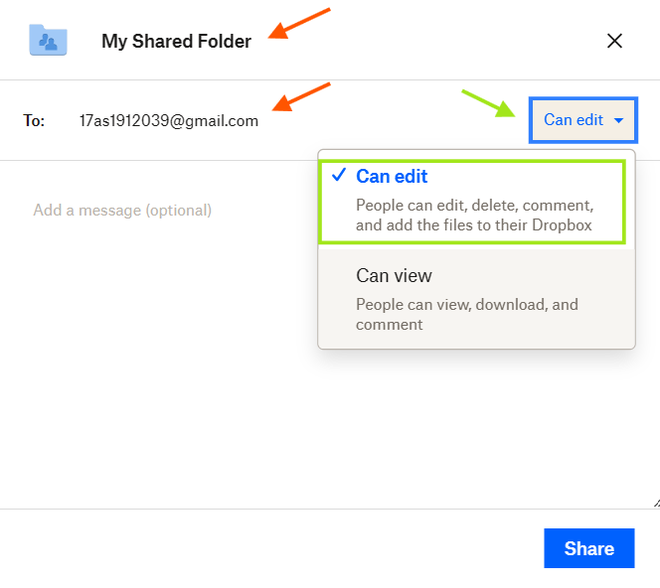Click the shared folder icon
660x588 pixels.
48,40
